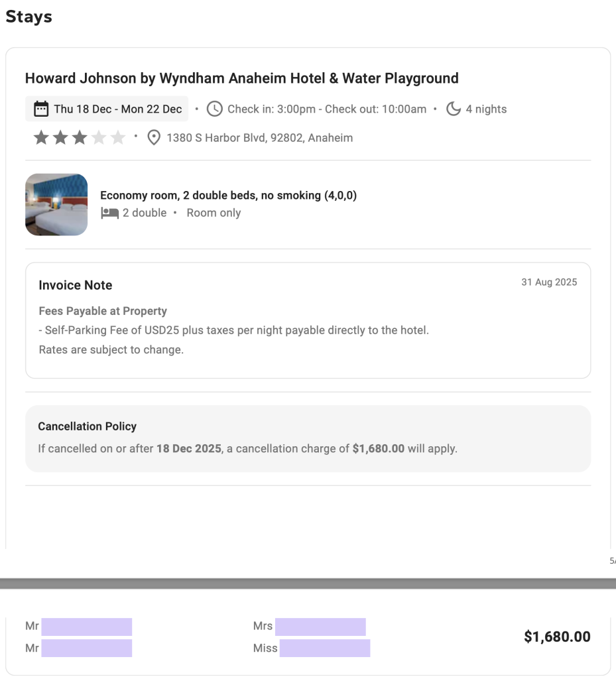Click the redacted name next to Miss
Viewport: 616px width, 679px height.
point(324,648)
